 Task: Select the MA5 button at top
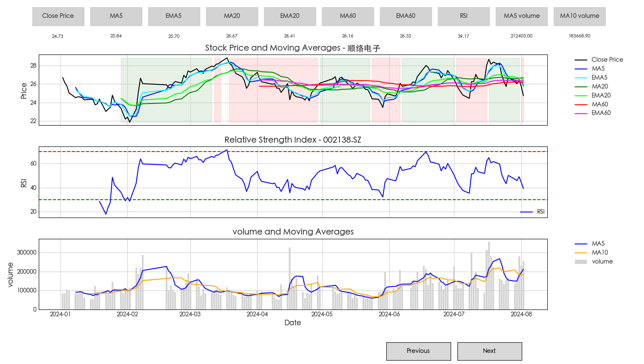click(x=116, y=16)
